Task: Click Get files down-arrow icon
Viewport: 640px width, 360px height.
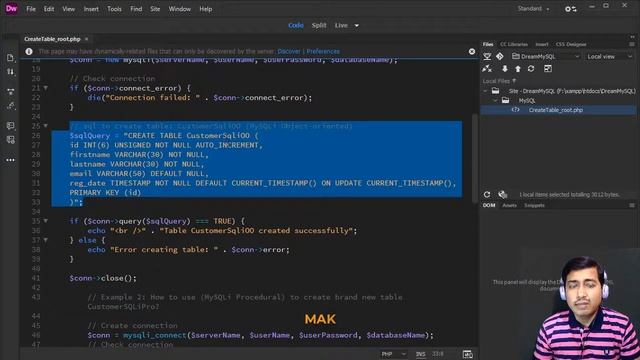Action: (x=505, y=69)
